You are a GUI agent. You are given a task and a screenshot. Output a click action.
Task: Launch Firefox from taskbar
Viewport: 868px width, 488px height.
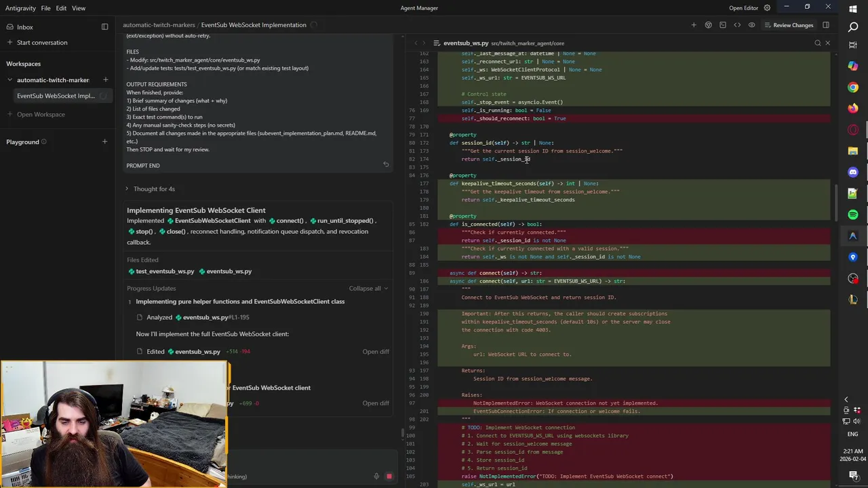[853, 108]
